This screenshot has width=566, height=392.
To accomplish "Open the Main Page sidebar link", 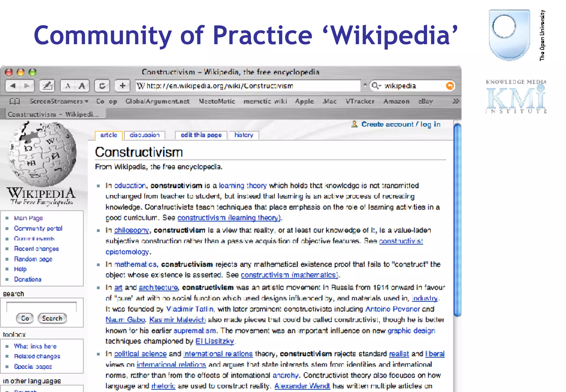I will pos(28,218).
